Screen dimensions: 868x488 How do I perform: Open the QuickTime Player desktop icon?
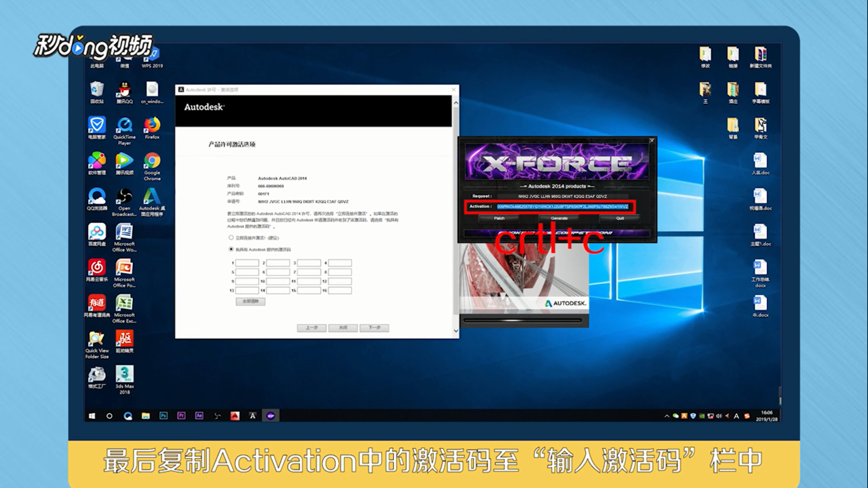point(124,131)
